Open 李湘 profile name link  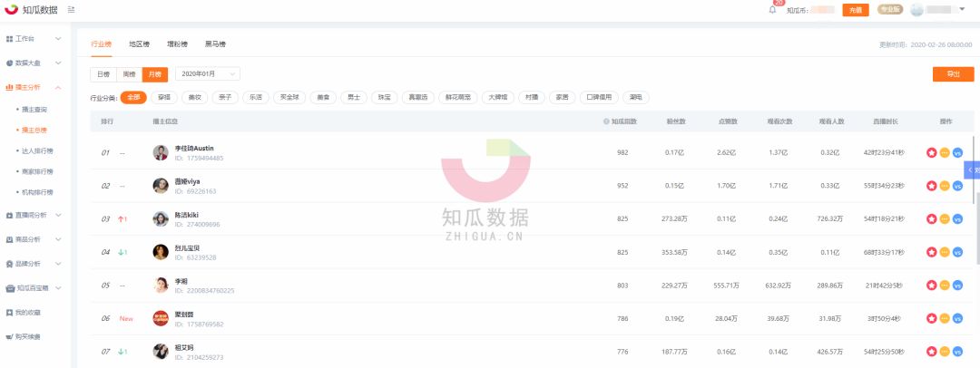click(181, 281)
